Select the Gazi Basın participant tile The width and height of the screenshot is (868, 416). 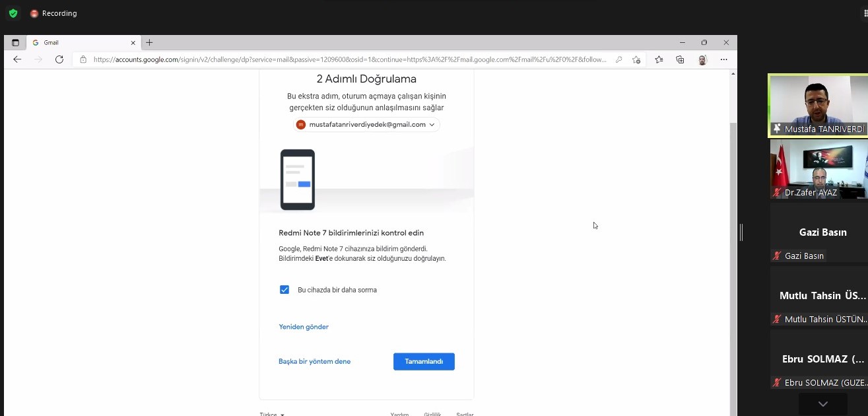[x=819, y=232]
